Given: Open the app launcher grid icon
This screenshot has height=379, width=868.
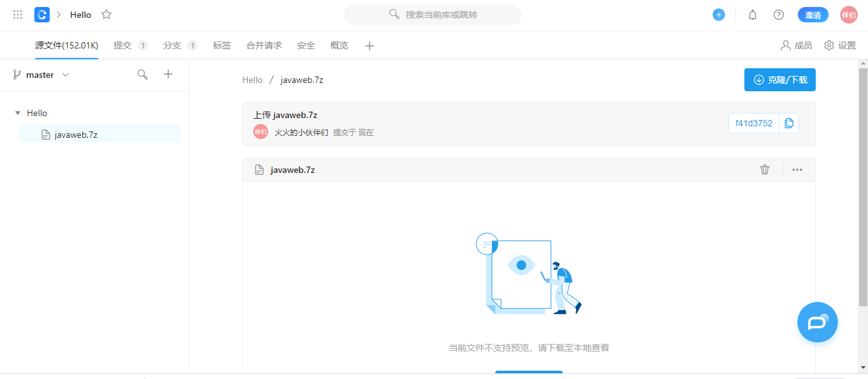Looking at the screenshot, I should pos(16,14).
